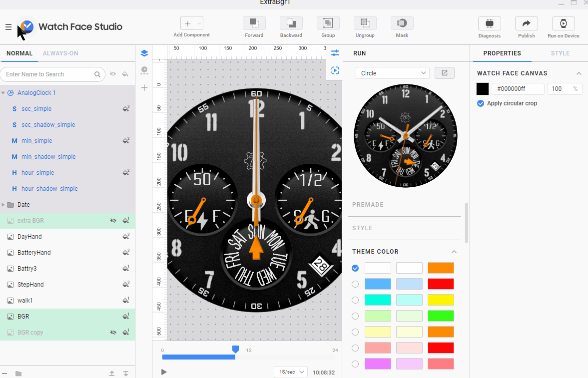This screenshot has height=378, width=588.
Task: Click the Forward arrange icon
Action: (x=254, y=23)
